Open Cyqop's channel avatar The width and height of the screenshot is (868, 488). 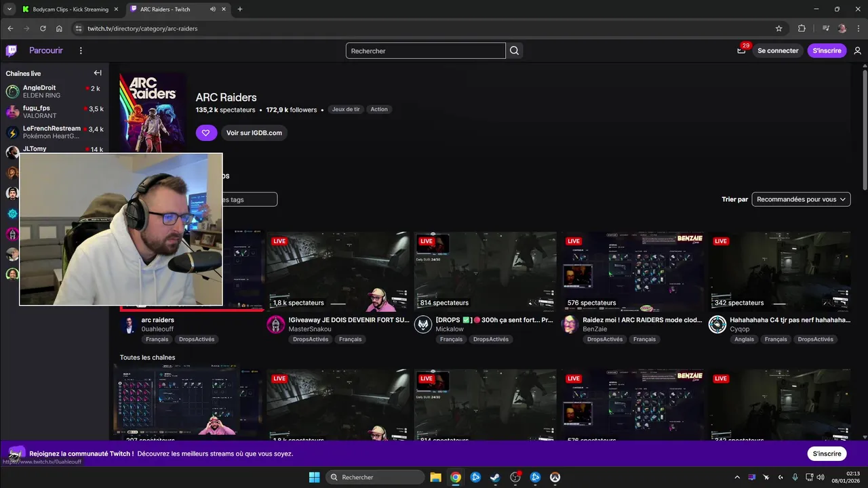[x=717, y=324]
